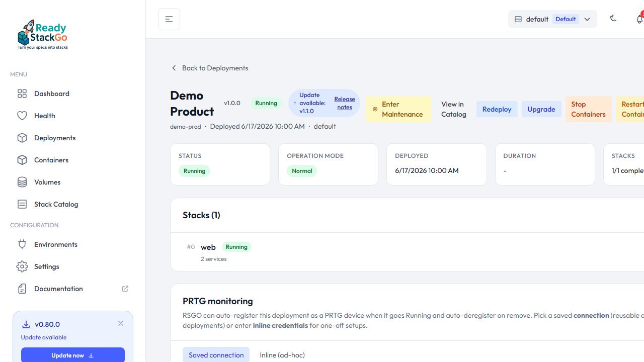Screen dimensions: 644x362
Task: Open the default environment selector dropdown
Action: (x=552, y=19)
